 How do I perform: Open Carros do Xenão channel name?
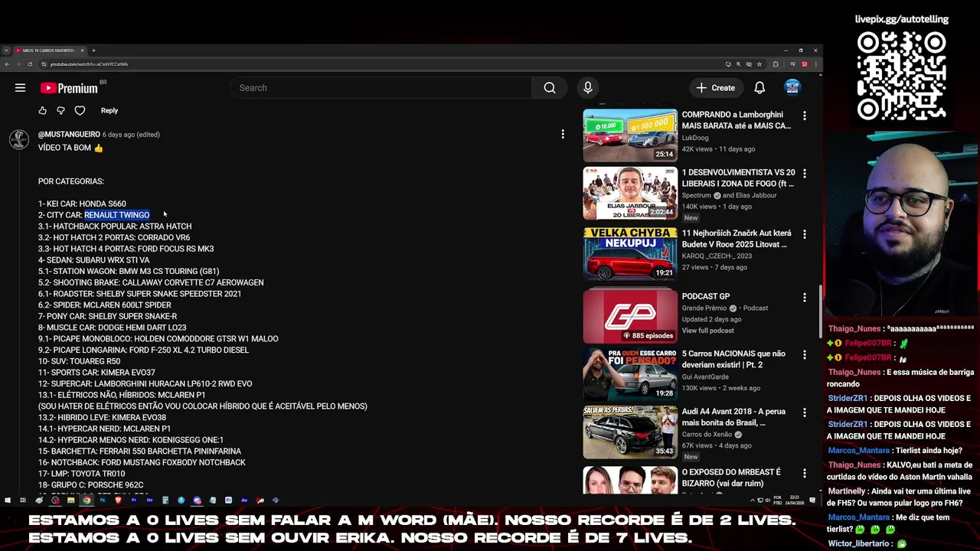708,435
